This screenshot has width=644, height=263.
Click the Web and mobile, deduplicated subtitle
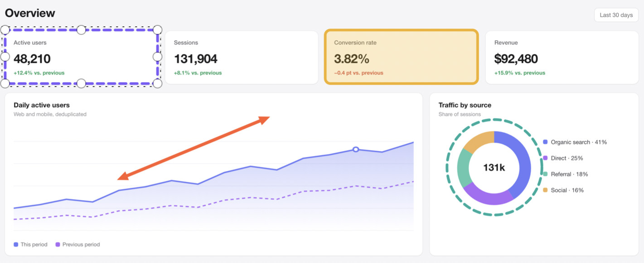tap(50, 114)
